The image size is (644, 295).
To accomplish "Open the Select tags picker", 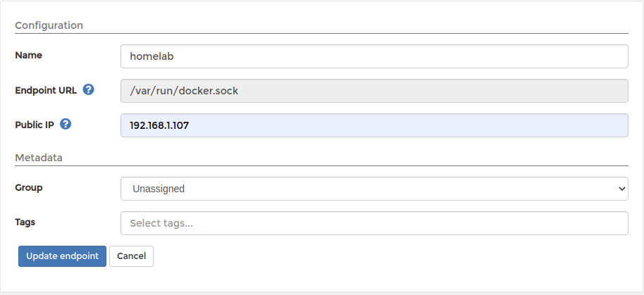I will pos(374,223).
